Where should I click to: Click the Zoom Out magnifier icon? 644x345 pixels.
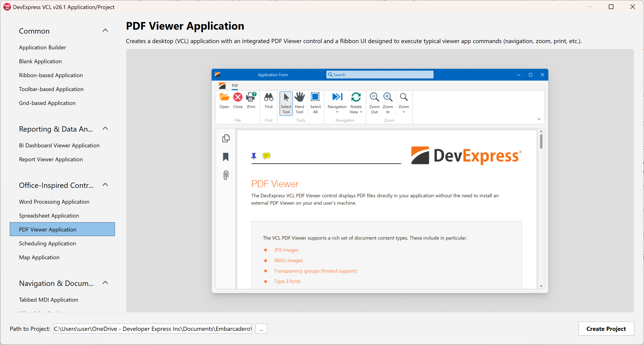[x=374, y=97]
